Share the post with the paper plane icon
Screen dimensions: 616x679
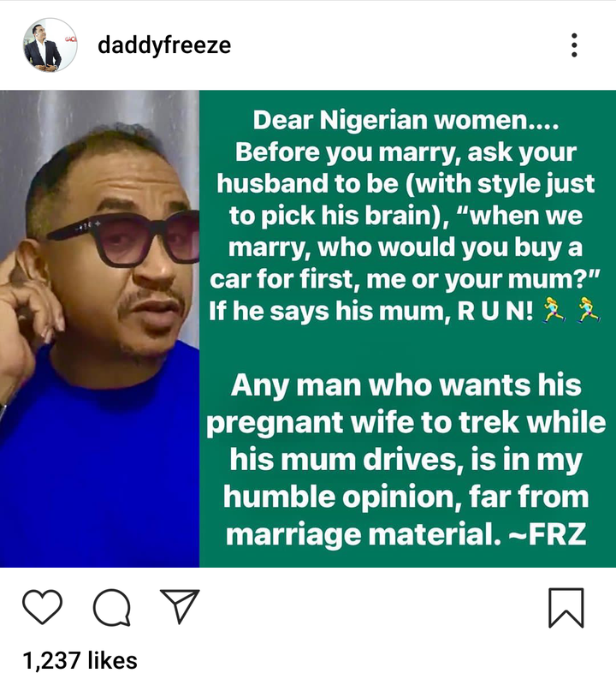[180, 606]
